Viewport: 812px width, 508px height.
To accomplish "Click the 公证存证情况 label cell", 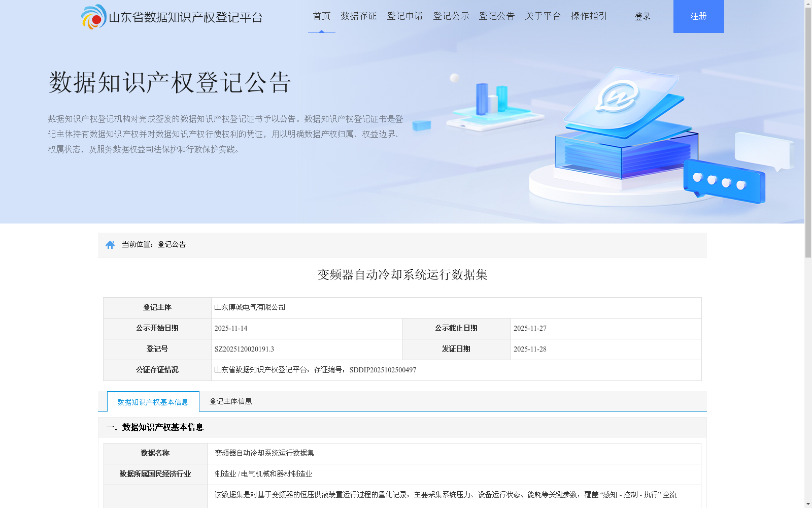I will point(157,370).
